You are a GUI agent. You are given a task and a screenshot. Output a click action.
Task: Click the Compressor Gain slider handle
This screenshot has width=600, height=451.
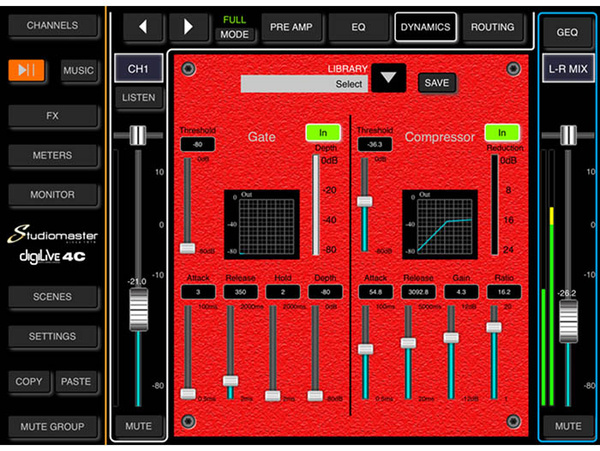click(x=451, y=337)
